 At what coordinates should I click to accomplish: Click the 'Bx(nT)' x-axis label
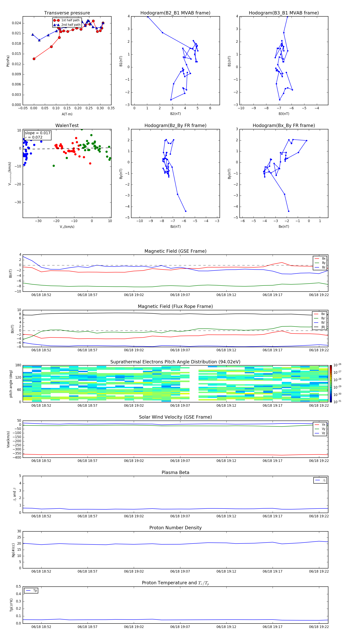coord(284,227)
